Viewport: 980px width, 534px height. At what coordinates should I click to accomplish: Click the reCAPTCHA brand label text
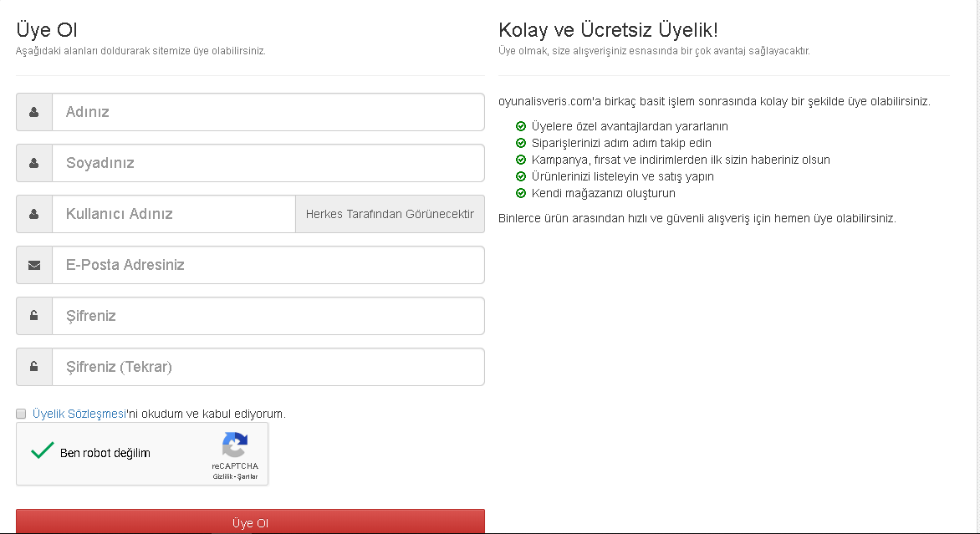point(235,466)
